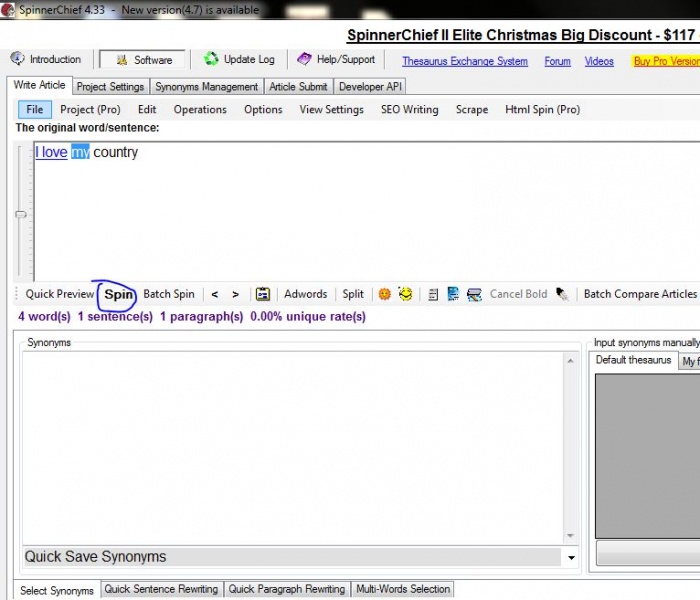Click the Software tools icon

pyautogui.click(x=122, y=60)
